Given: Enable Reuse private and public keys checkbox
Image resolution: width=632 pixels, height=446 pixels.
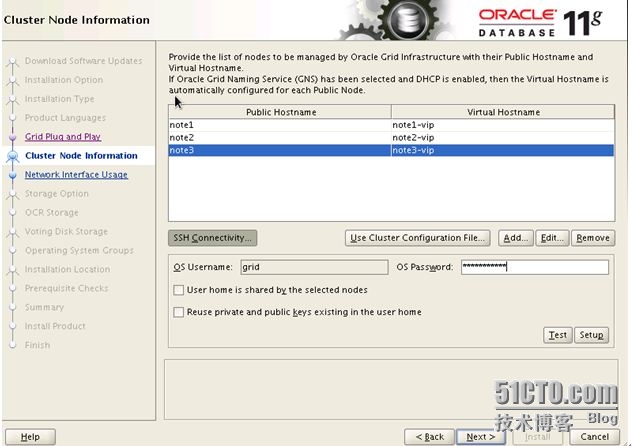Looking at the screenshot, I should 178,312.
